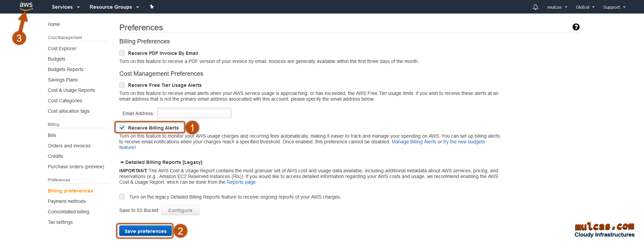This screenshot has height=246, width=644.
Task: Open the Support menu
Action: pos(614,7)
